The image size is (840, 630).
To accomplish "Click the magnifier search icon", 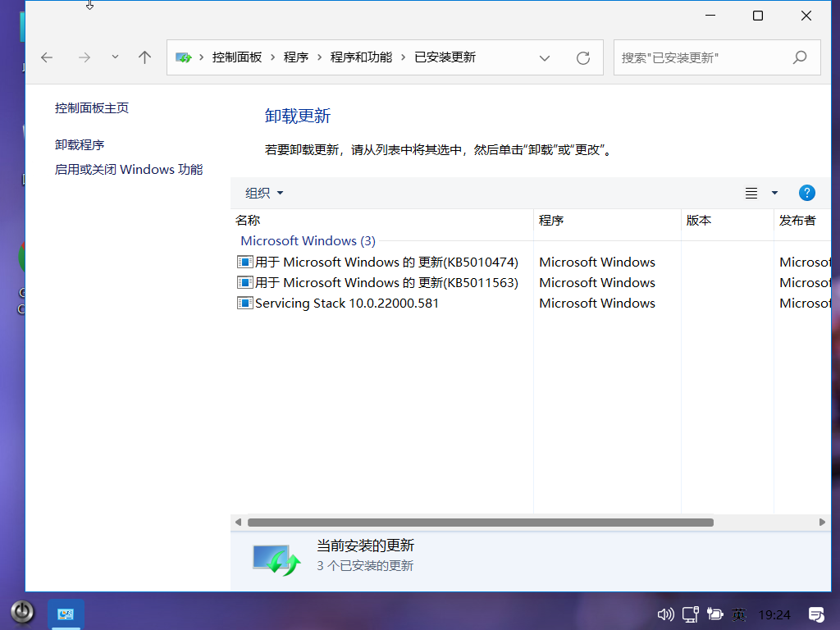I will click(800, 57).
